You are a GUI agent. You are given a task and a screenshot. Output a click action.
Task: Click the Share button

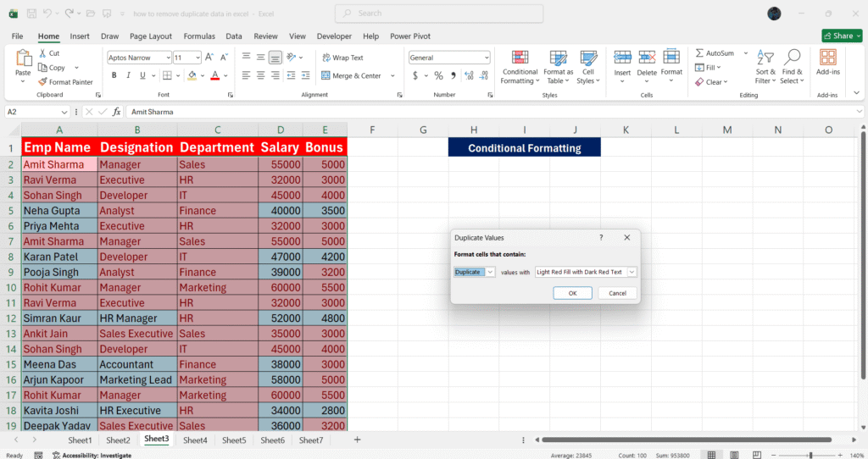842,36
